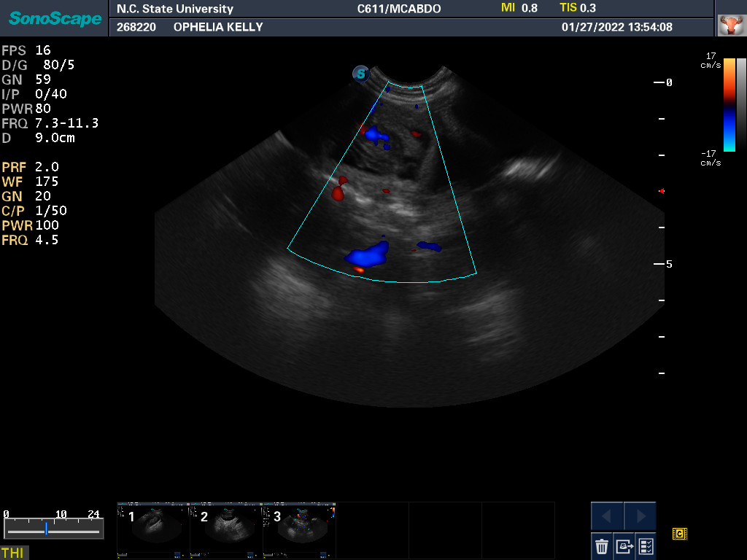Viewport: 747px width, 560px height.
Task: Click the PRF 2.0 parameter
Action: [31, 167]
